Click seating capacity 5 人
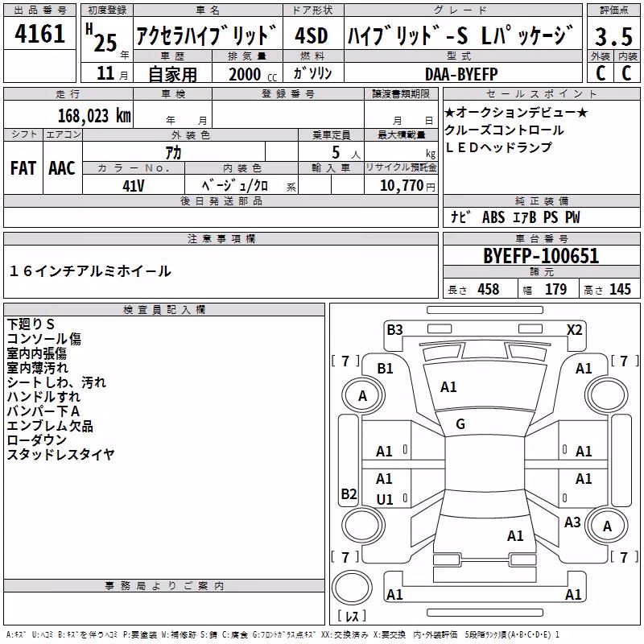The height and width of the screenshot is (644, 644). [346, 153]
